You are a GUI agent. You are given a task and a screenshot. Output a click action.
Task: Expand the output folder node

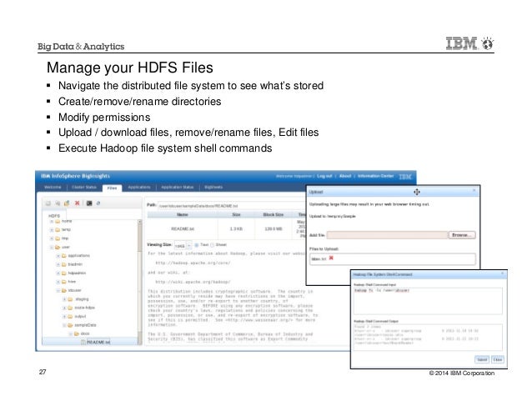64,317
